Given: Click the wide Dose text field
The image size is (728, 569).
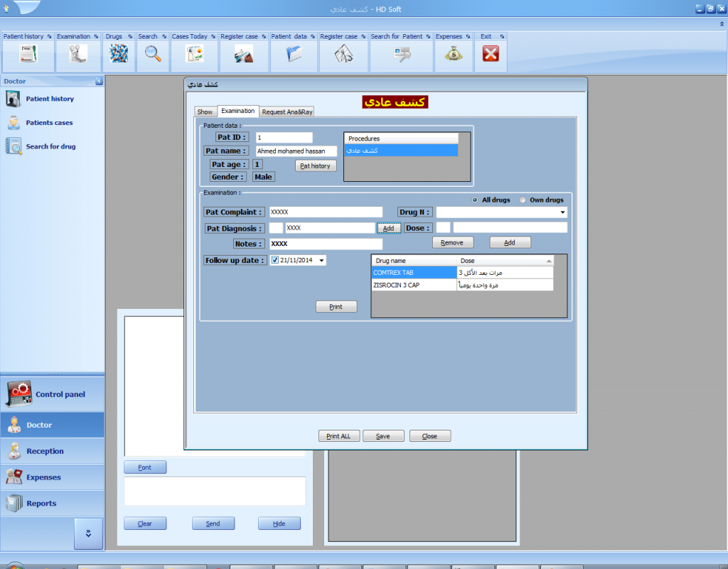Looking at the screenshot, I should [x=510, y=227].
